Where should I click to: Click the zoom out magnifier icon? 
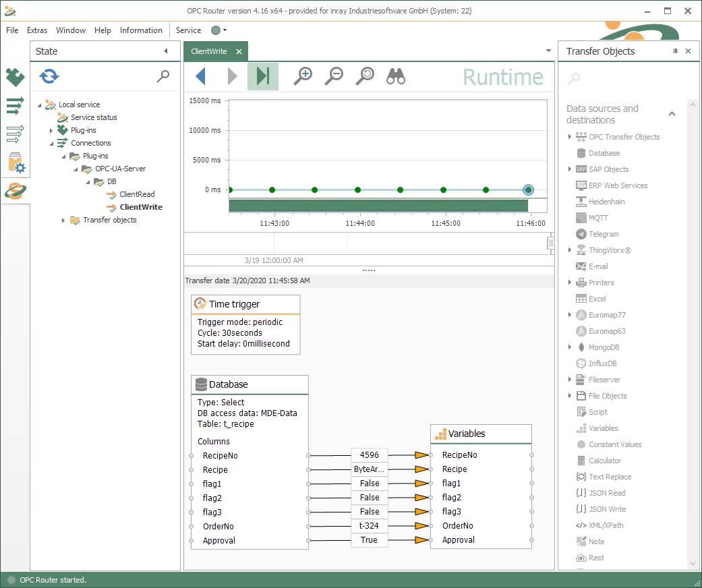pyautogui.click(x=334, y=76)
